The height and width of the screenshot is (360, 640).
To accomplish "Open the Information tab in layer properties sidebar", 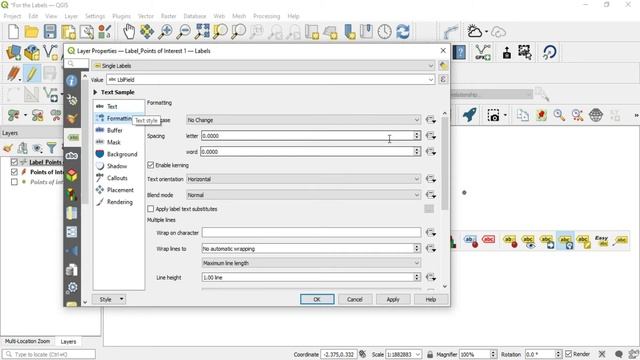I will [72, 81].
